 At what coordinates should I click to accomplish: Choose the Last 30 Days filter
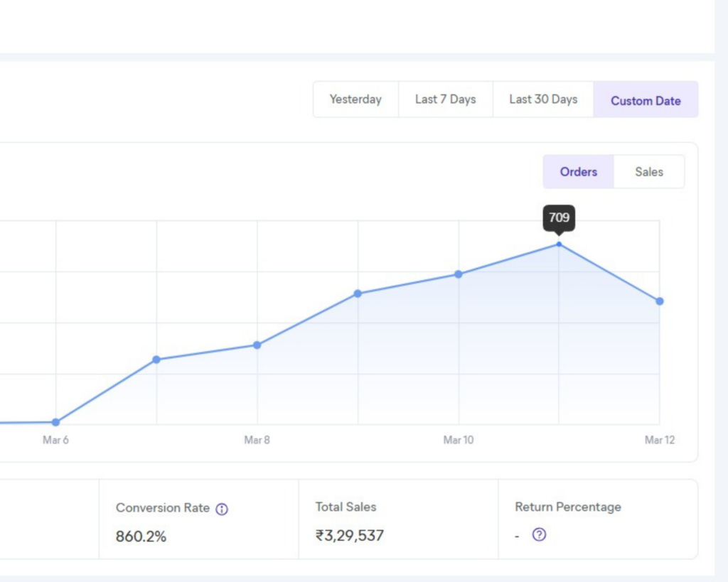point(543,99)
